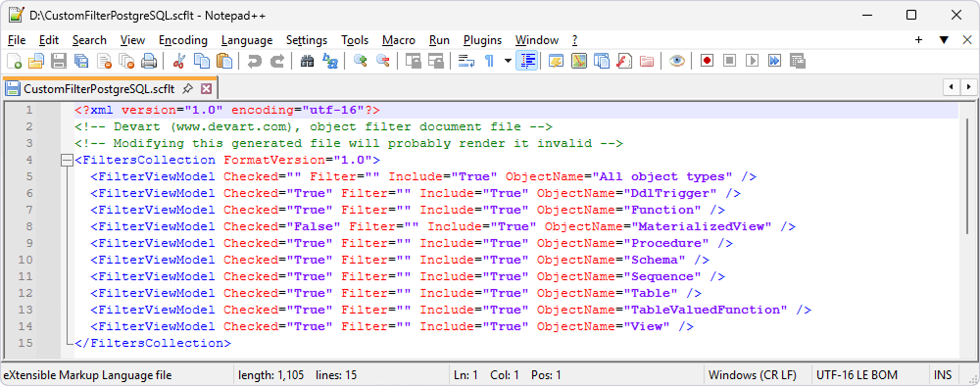The height and width of the screenshot is (386, 980).
Task: Open the Plugins menu
Action: tap(482, 40)
